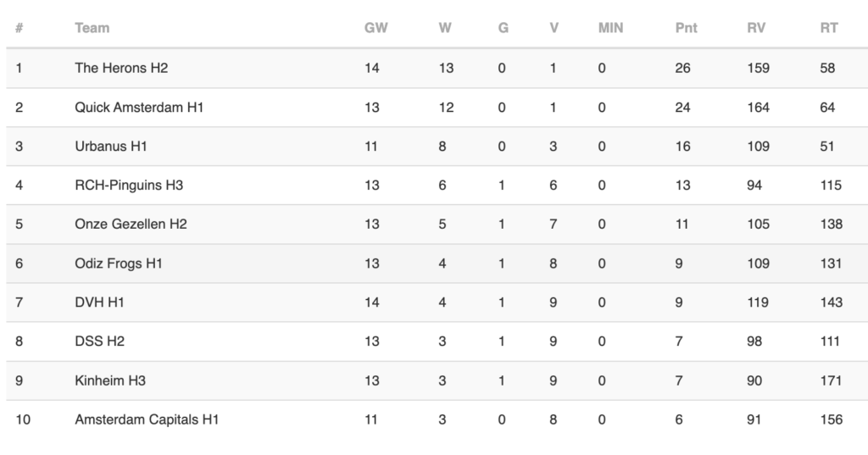Select DSS H2 team name
The height and width of the screenshot is (455, 868).
point(100,341)
